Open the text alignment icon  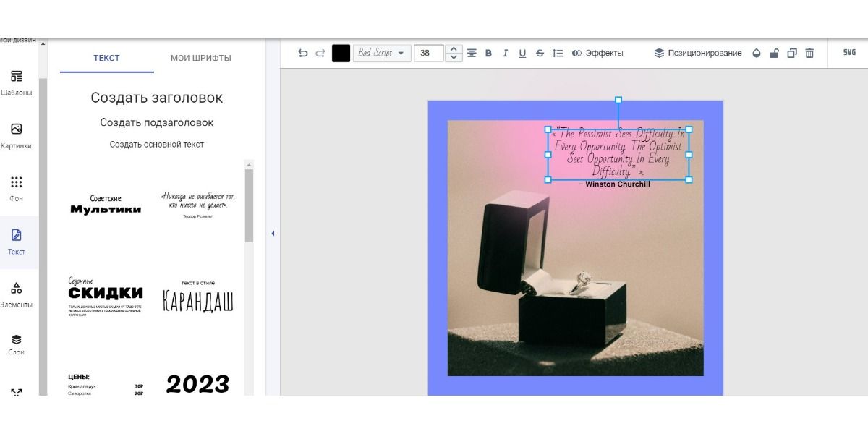pos(472,53)
